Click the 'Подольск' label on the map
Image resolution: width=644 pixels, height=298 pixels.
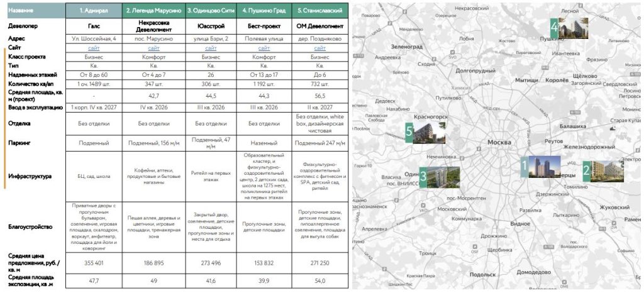click(484, 275)
